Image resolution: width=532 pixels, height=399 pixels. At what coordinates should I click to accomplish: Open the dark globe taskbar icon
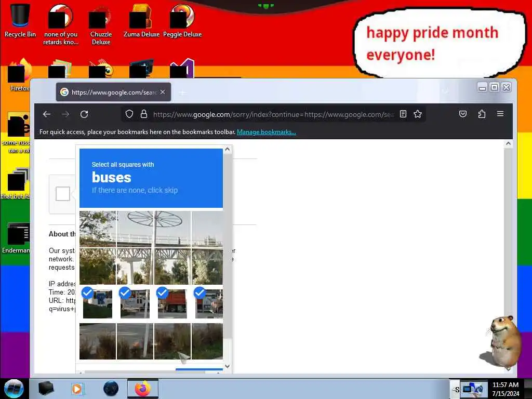(111, 389)
